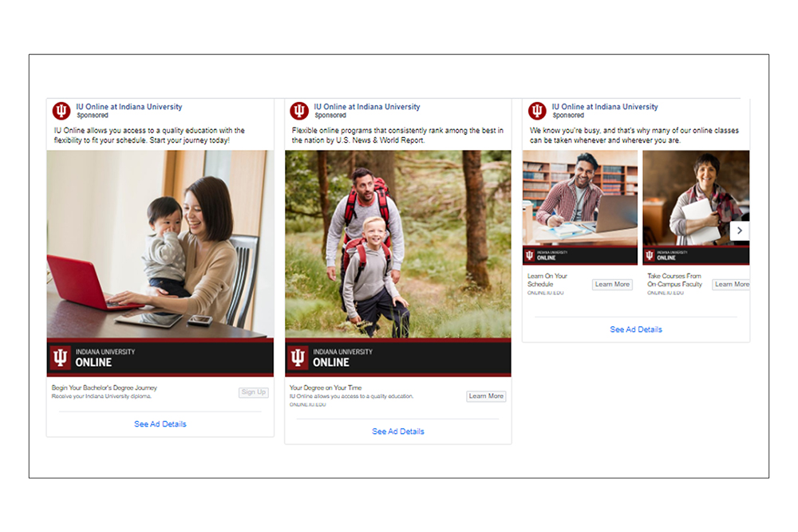Click Learn More on 'Your Degree on Your Time'

(486, 396)
